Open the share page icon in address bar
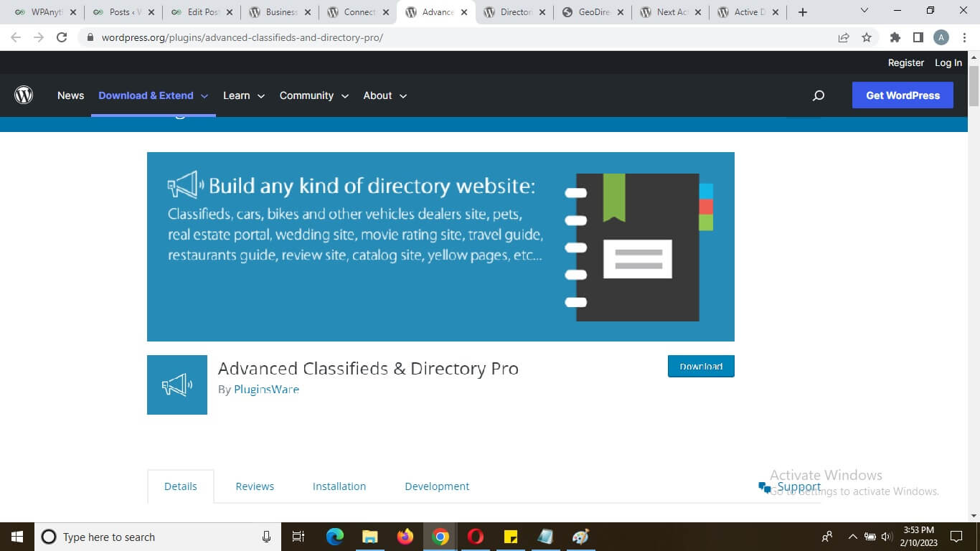The width and height of the screenshot is (980, 551). click(844, 37)
